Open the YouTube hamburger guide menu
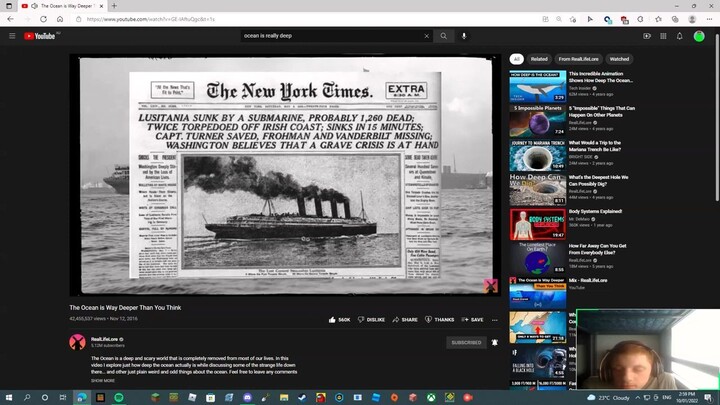 click(12, 36)
